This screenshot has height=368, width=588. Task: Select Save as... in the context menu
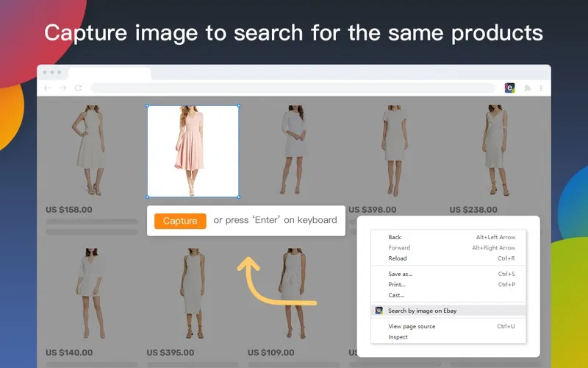tap(448, 274)
